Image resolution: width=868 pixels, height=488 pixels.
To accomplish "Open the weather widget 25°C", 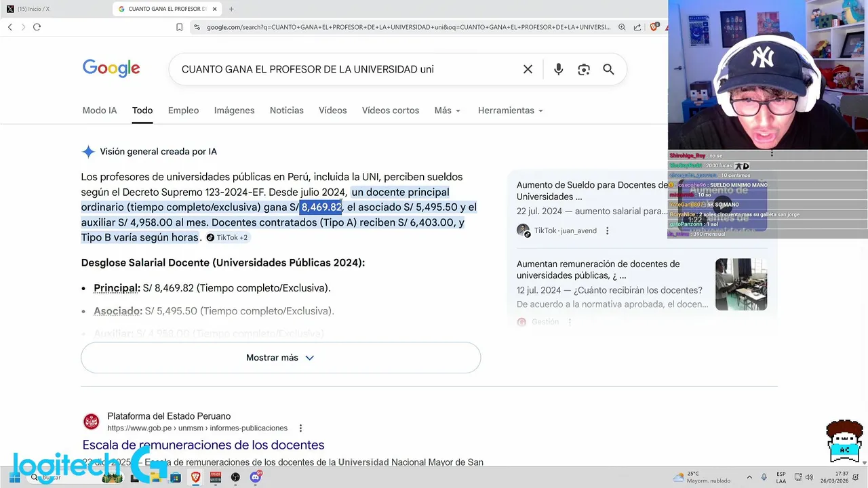I will coord(702,478).
